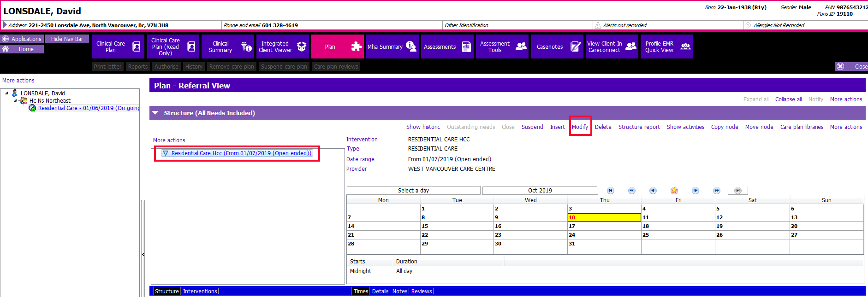The width and height of the screenshot is (868, 297).
Task: Click Authorise button
Action: (x=166, y=67)
